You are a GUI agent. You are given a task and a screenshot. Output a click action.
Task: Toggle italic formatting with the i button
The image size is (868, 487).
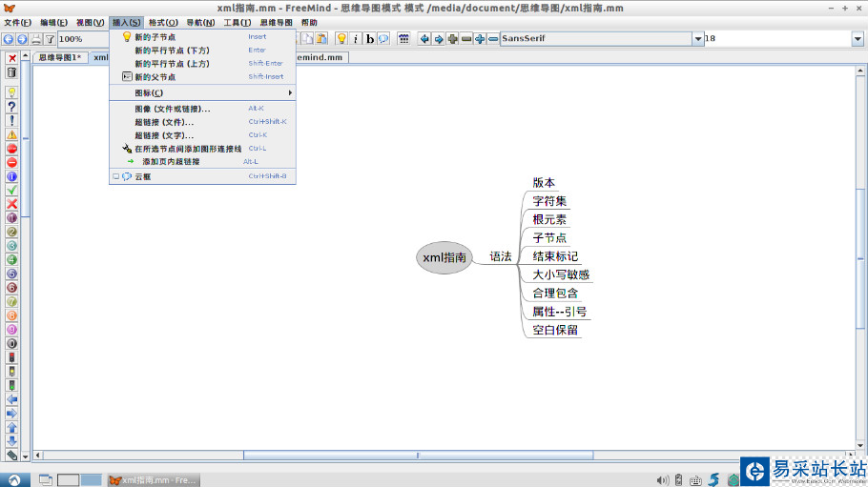(356, 38)
